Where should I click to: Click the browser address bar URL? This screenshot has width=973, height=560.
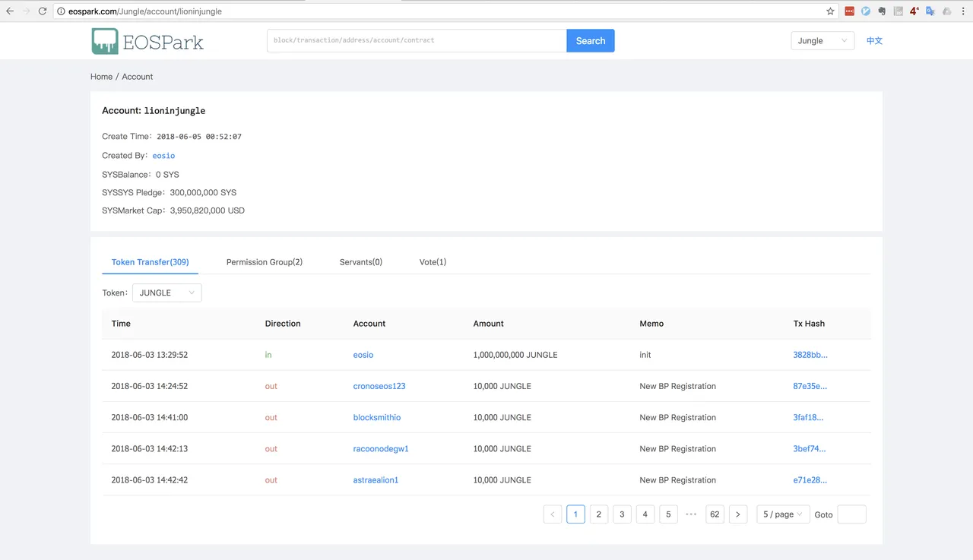coord(145,11)
